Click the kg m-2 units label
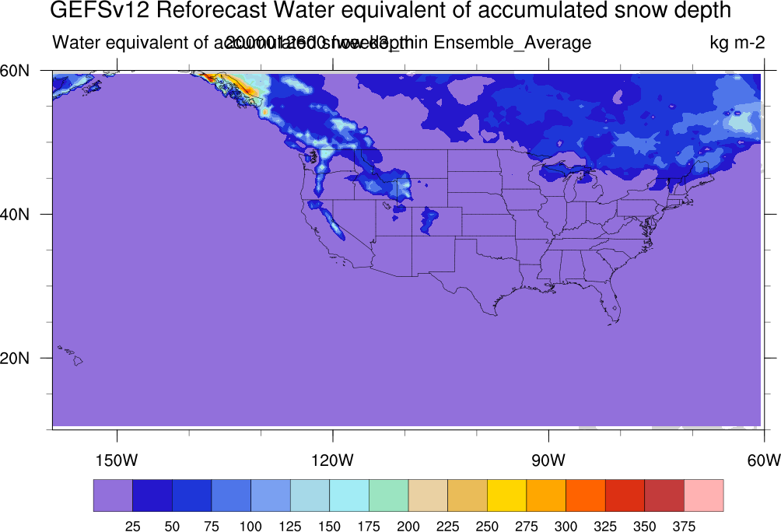This screenshot has height=532, width=781. pyautogui.click(x=737, y=43)
